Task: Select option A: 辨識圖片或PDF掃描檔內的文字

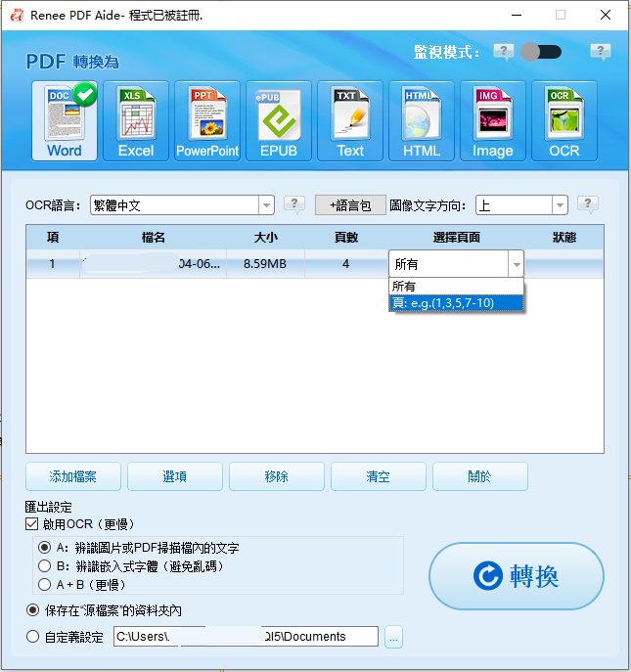Action: click(x=44, y=548)
